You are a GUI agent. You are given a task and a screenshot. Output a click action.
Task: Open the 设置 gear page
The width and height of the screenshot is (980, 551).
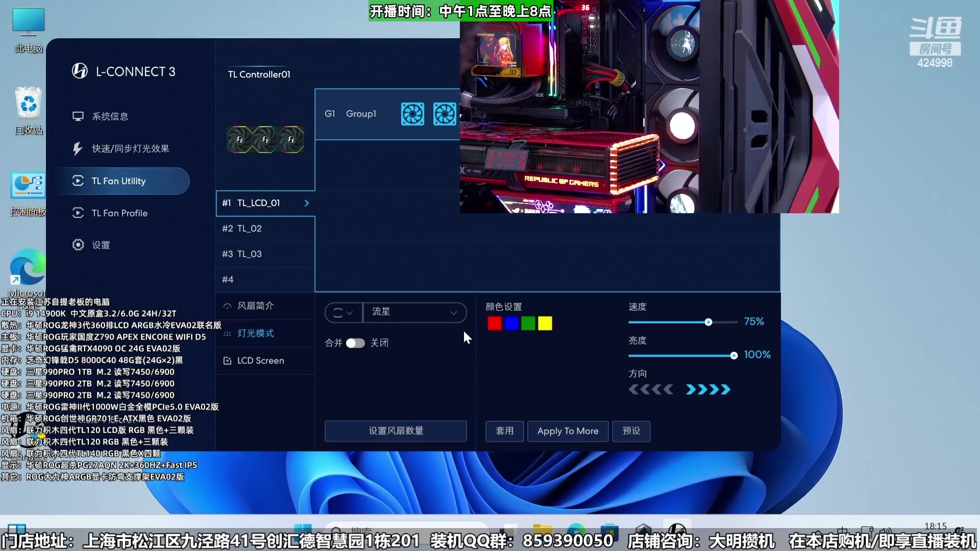point(101,245)
